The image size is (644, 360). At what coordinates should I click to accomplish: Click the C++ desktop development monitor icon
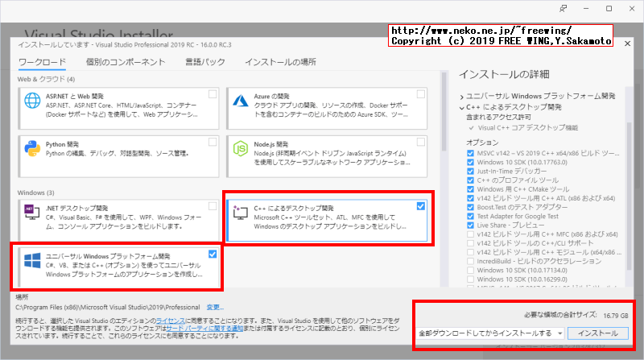(x=240, y=212)
